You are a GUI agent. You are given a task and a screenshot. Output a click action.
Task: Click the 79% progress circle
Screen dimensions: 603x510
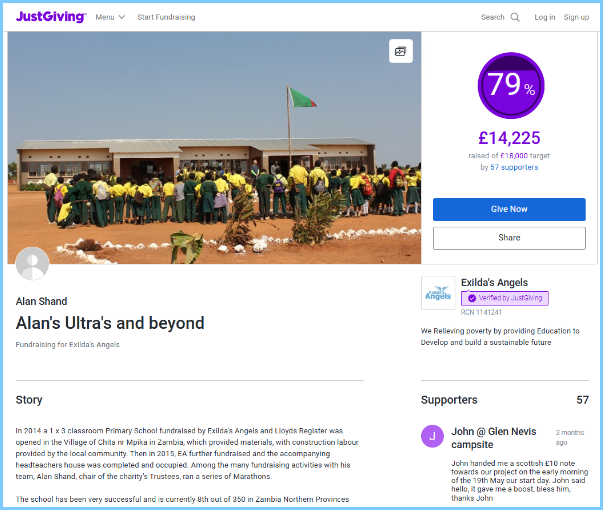click(511, 85)
